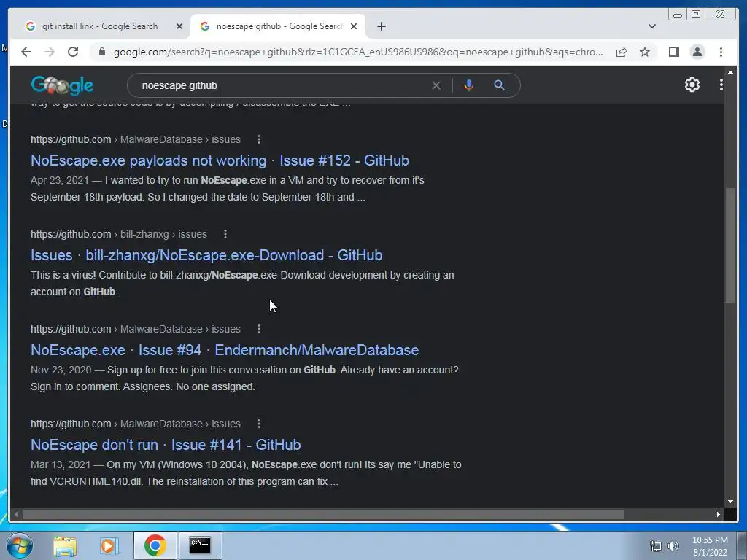Open the Chrome side panel
The width and height of the screenshot is (747, 560).
[x=673, y=52]
